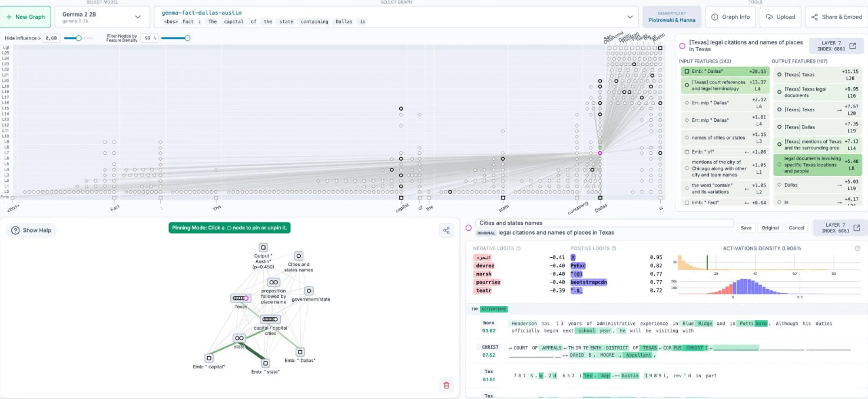
Task: Select [Texas] Texas output feature +7.57
Action: 817,109
